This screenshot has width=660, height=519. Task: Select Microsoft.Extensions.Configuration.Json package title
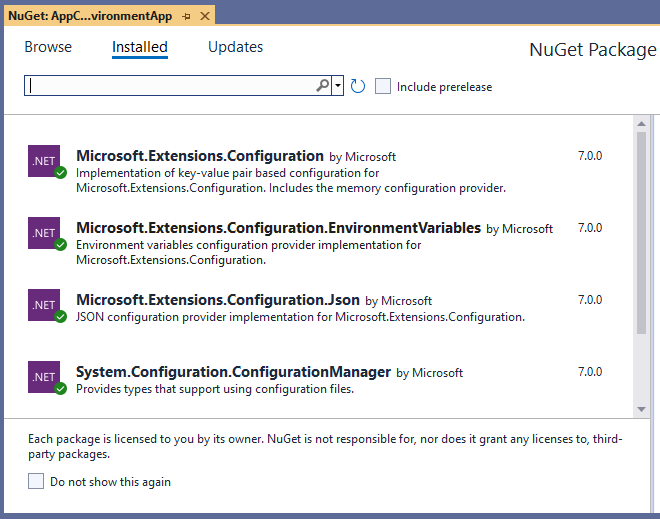tap(218, 300)
